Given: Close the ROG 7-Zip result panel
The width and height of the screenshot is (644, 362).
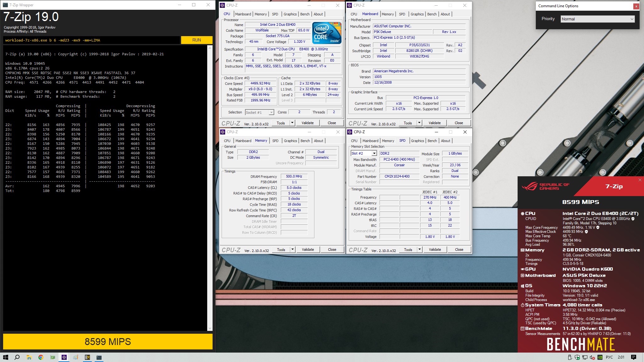Looking at the screenshot, I should click(x=640, y=180).
